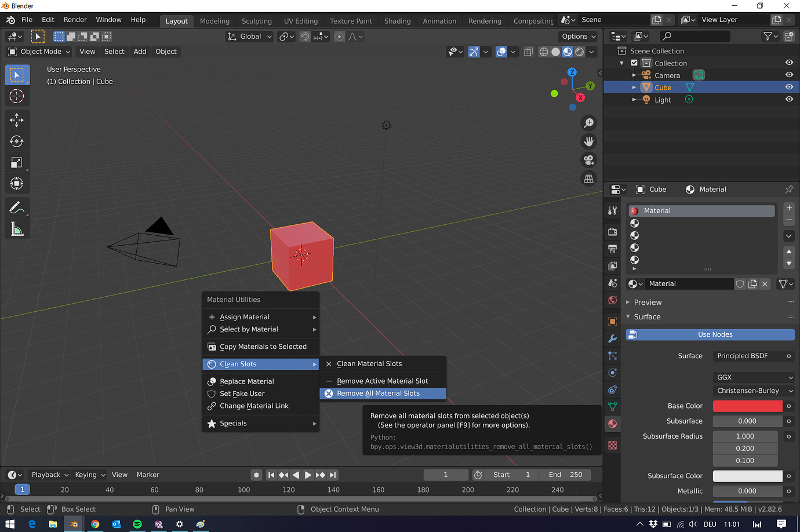
Task: Activate the Move tool
Action: pyautogui.click(x=17, y=120)
